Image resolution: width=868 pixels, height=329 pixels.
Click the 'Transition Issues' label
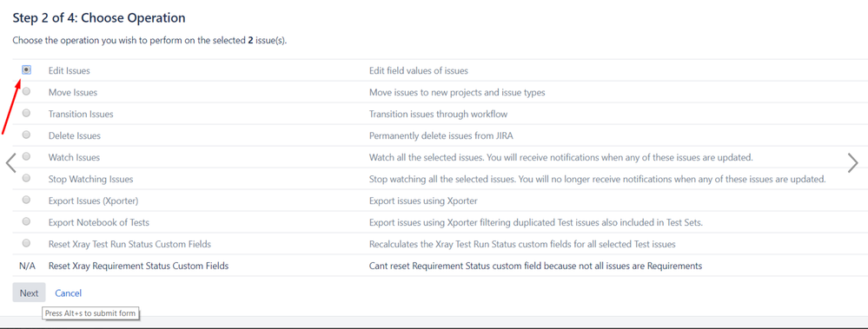pos(81,114)
